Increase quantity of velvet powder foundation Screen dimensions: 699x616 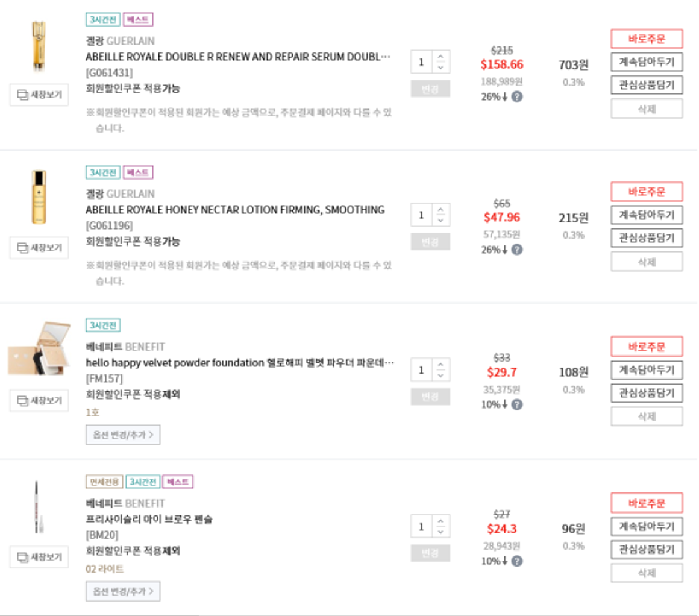click(441, 365)
